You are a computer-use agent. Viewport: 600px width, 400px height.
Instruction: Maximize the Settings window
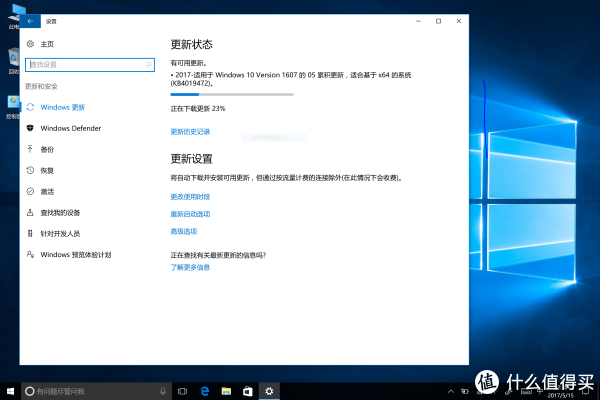coord(439,21)
